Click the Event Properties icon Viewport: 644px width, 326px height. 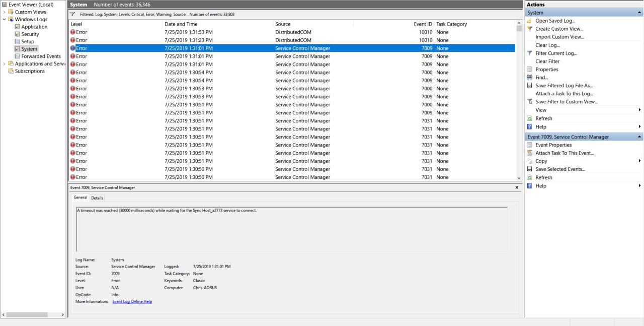point(530,145)
